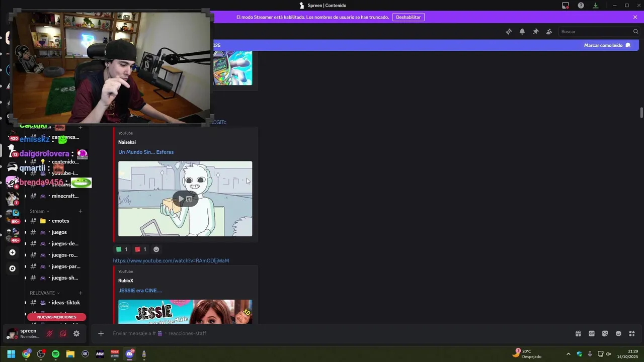The image size is (644, 362).
Task: Open the minecraft... channel
Action: coord(55,196)
